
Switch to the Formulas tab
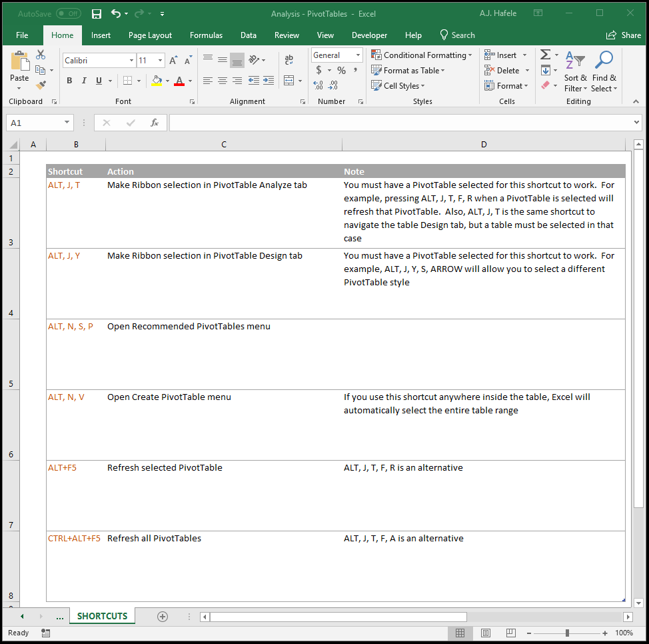[x=206, y=35]
